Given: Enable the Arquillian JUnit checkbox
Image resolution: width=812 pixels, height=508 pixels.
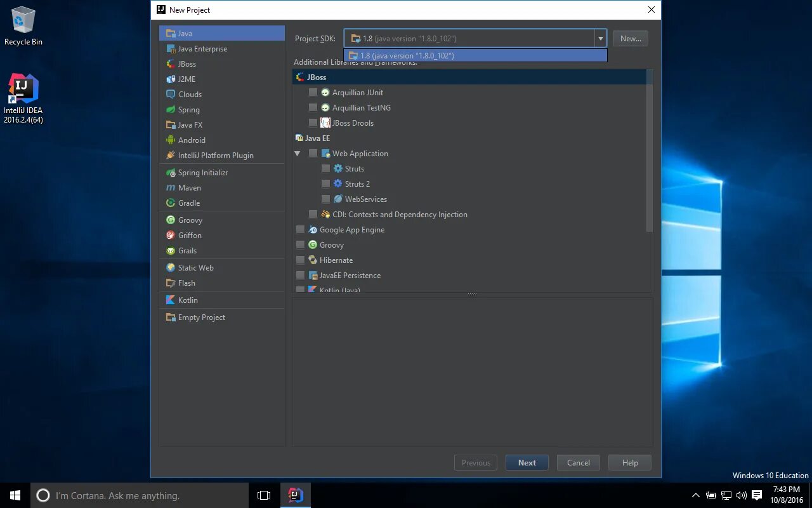Looking at the screenshot, I should (x=313, y=92).
